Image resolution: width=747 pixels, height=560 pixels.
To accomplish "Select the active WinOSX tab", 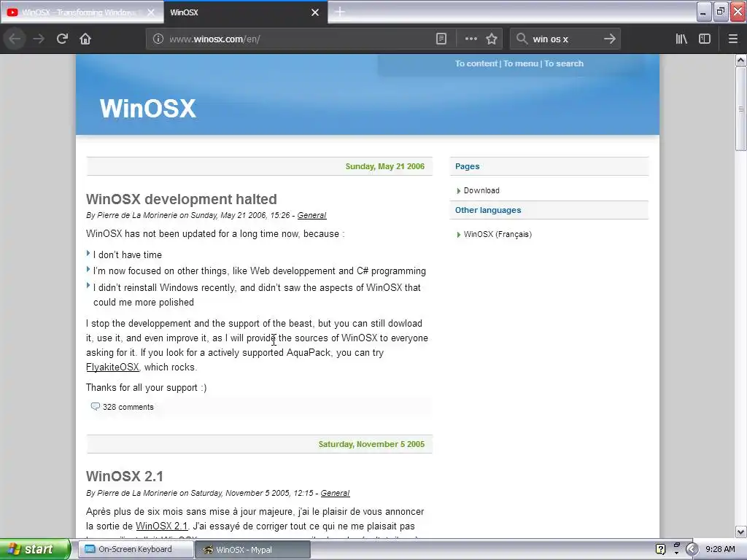I will pyautogui.click(x=245, y=12).
